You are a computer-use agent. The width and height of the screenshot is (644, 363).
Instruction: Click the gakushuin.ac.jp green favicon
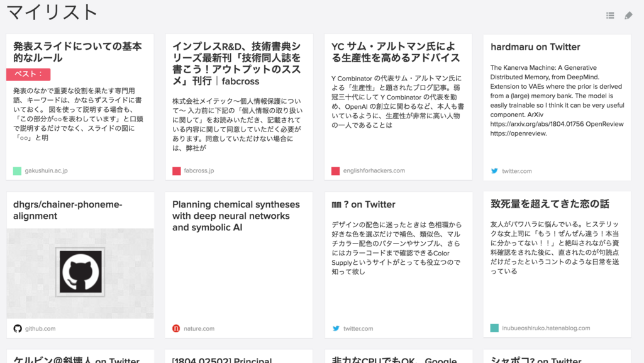[x=17, y=171]
